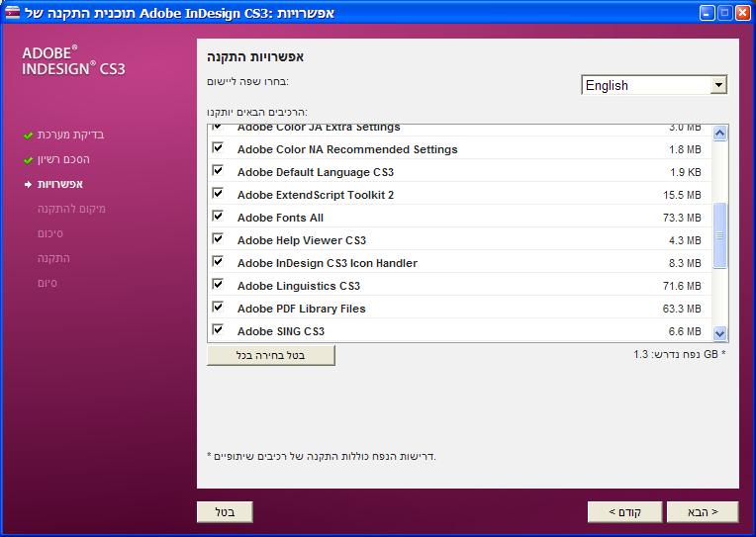Uncheck Adobe Color NA Recommended Settings checkbox
The width and height of the screenshot is (756, 537).
coord(218,147)
